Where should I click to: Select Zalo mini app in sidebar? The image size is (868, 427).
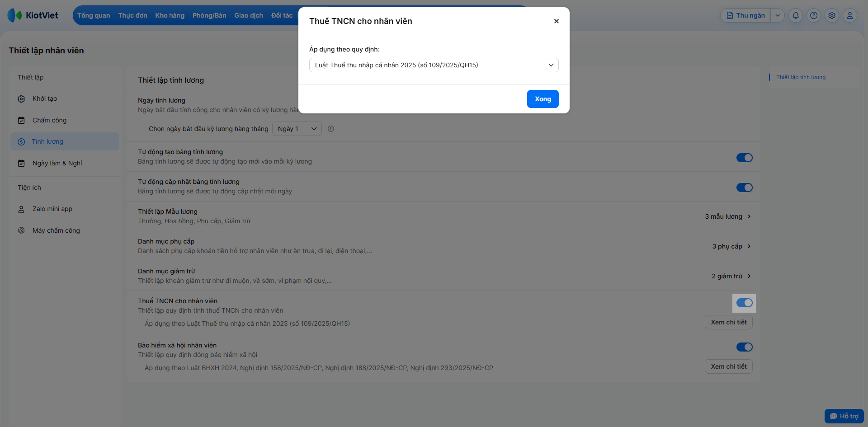65,209
